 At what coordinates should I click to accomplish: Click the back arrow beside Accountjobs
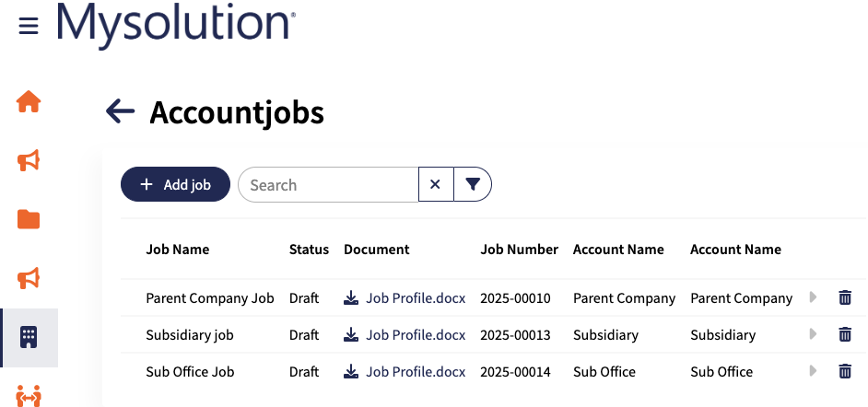121,111
